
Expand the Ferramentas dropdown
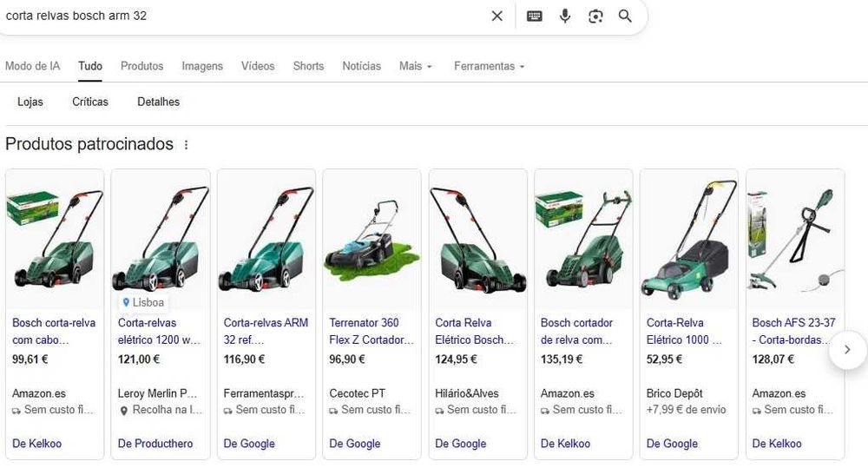click(490, 66)
